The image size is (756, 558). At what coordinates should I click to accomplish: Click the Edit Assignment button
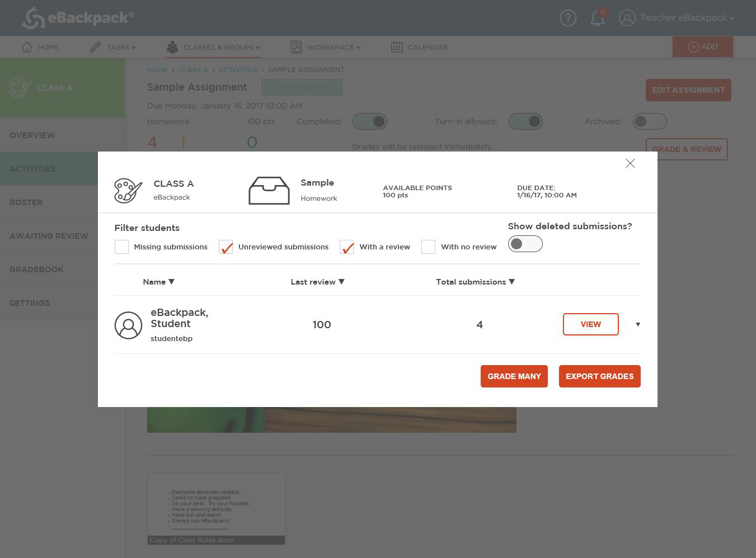688,90
